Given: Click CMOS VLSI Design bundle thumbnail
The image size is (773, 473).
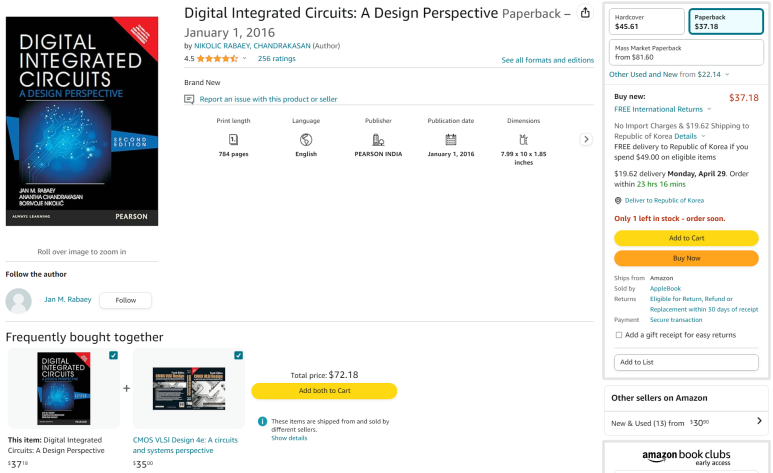Looking at the screenshot, I should pos(189,388).
